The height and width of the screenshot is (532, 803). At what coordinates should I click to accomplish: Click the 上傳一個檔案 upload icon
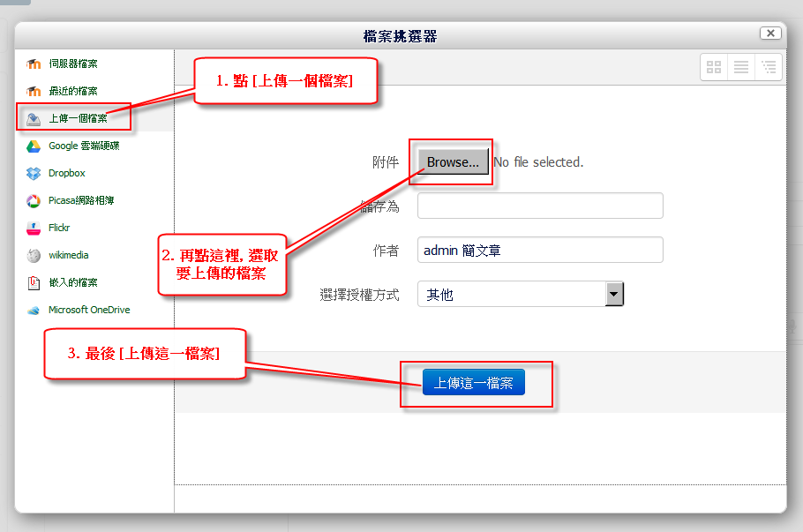pos(34,118)
